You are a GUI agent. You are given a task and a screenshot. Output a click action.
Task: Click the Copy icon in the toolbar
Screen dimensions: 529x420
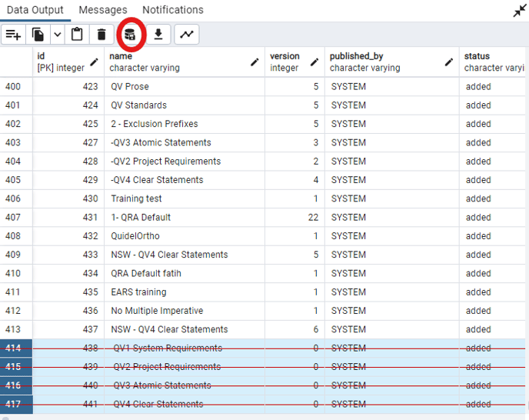coord(38,35)
